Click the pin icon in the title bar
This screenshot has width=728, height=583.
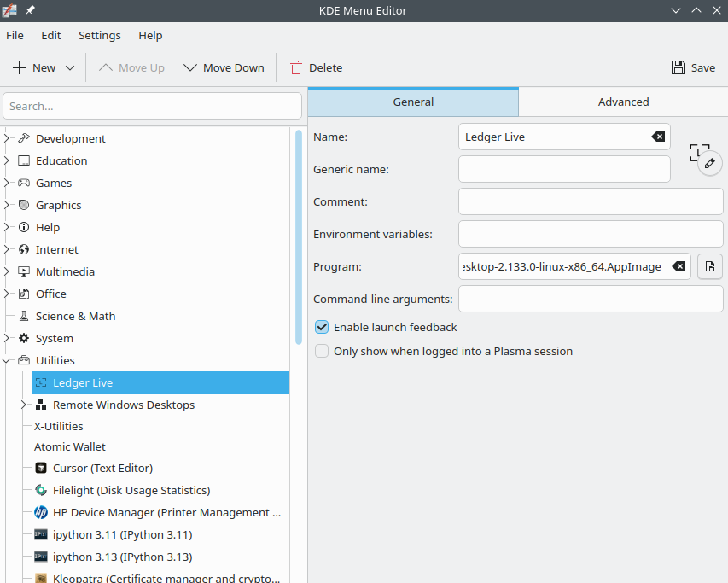click(x=30, y=10)
